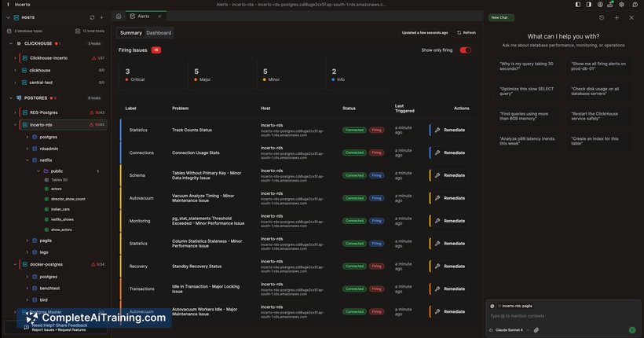Expand the pagila database
This screenshot has height=338, width=644.
click(x=27, y=241)
